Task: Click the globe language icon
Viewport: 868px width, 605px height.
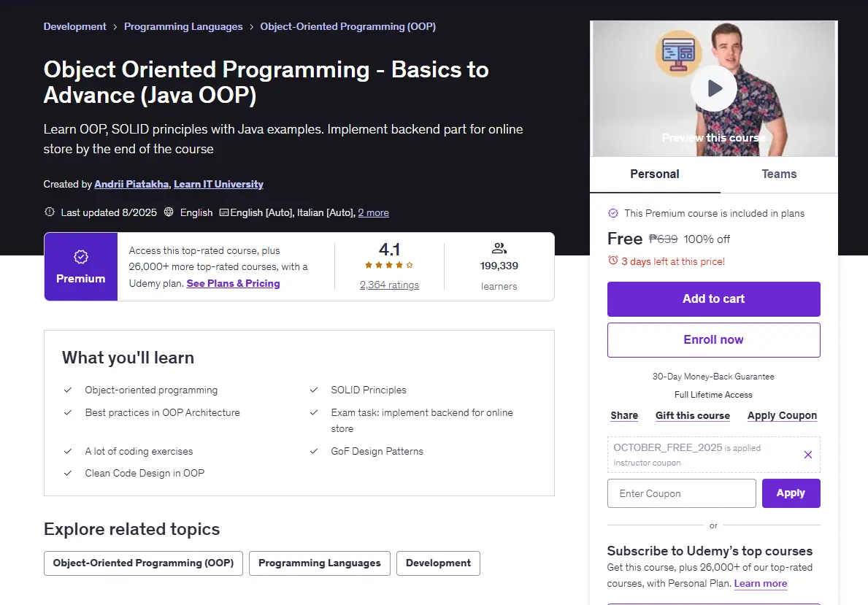Action: point(169,212)
